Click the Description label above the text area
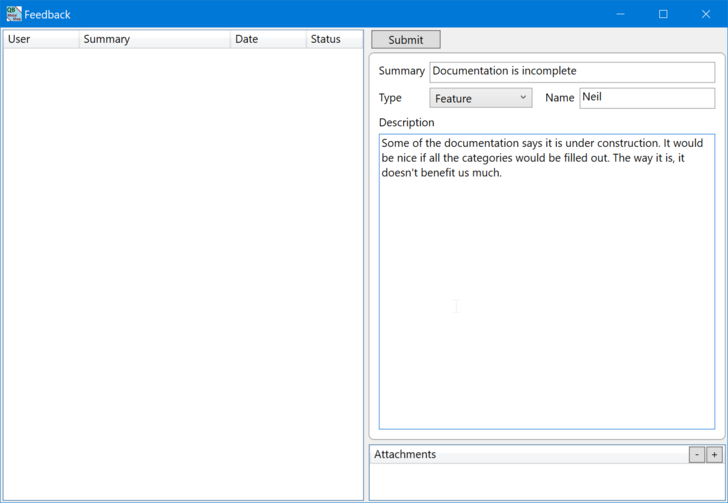Screen dimensions: 728x503 coord(406,123)
